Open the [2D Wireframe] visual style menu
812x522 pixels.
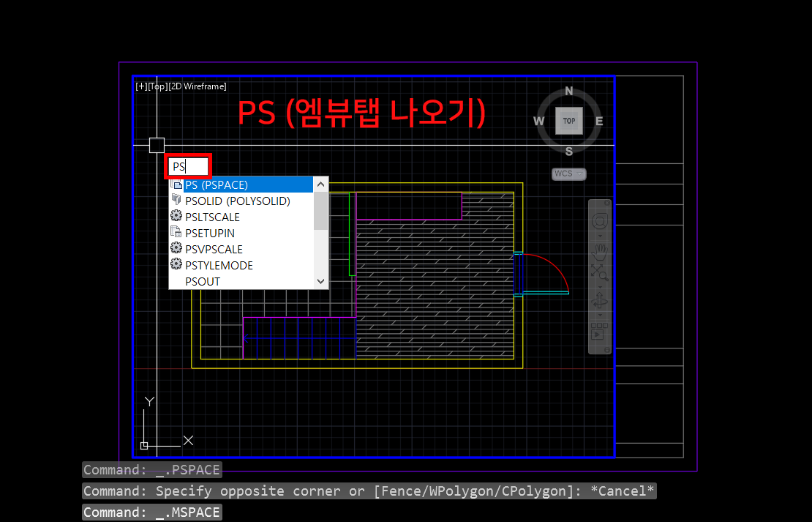(198, 86)
